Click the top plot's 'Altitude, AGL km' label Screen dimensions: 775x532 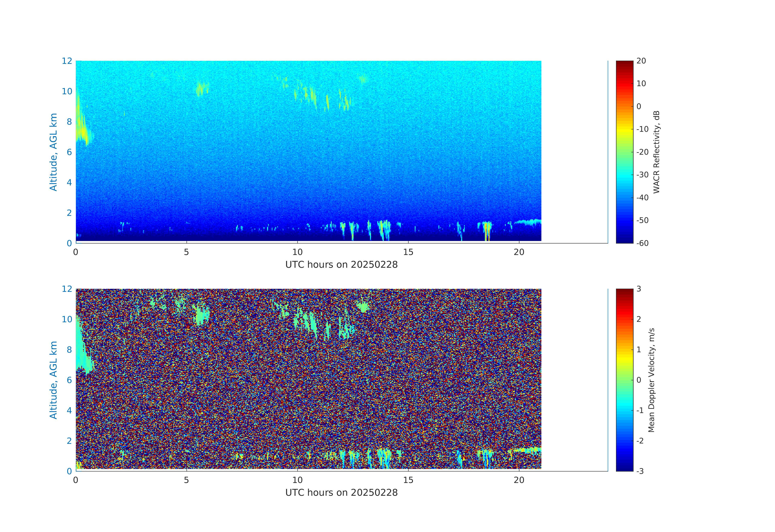53,152
